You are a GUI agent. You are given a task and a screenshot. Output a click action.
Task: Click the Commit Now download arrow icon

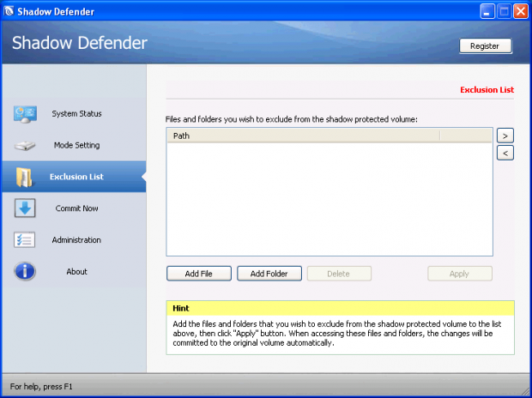click(24, 208)
